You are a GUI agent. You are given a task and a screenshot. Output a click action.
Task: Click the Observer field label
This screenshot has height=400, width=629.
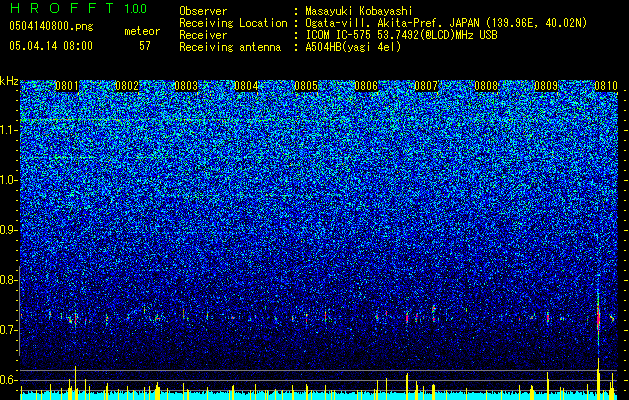click(203, 11)
